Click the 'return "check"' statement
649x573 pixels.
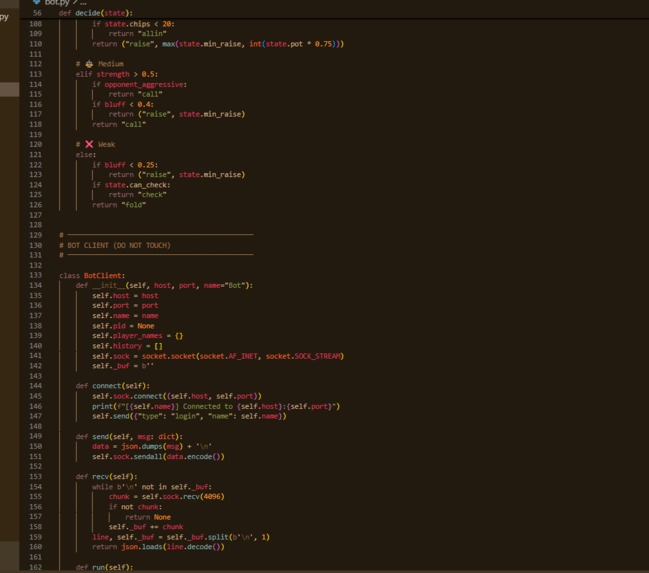137,195
